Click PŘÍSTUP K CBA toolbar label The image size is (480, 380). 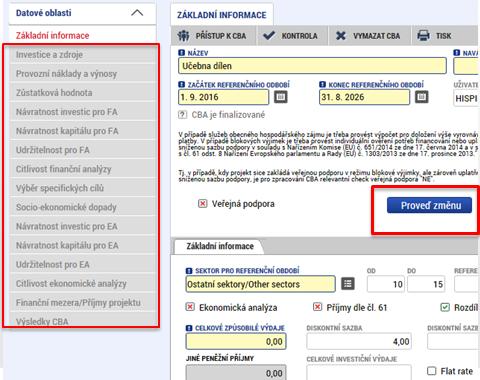(x=221, y=36)
